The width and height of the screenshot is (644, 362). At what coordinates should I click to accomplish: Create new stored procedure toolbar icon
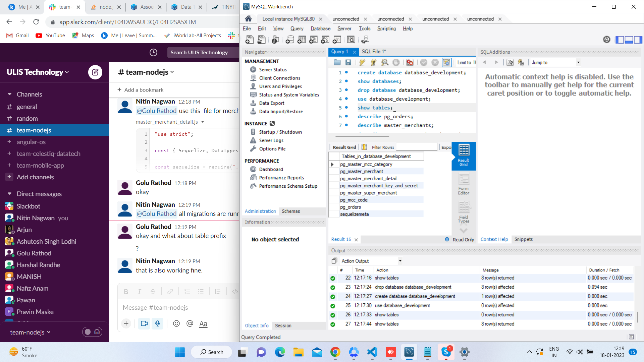pyautogui.click(x=325, y=40)
